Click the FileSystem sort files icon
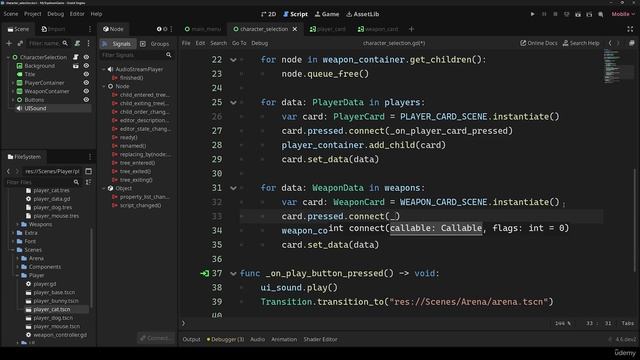This screenshot has width=640, height=360. point(88,182)
